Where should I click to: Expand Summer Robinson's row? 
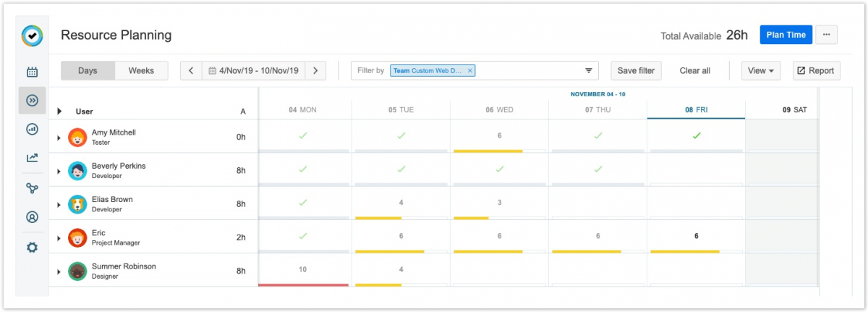click(x=59, y=271)
